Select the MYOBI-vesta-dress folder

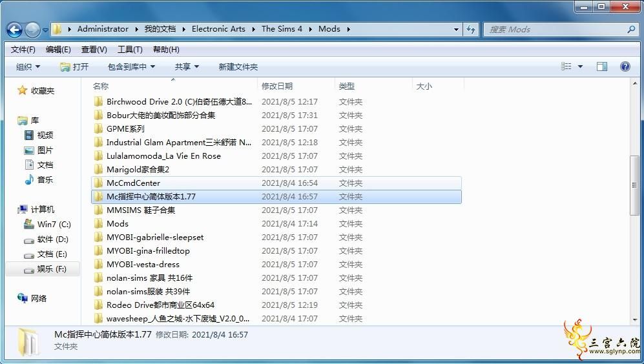click(x=276, y=264)
